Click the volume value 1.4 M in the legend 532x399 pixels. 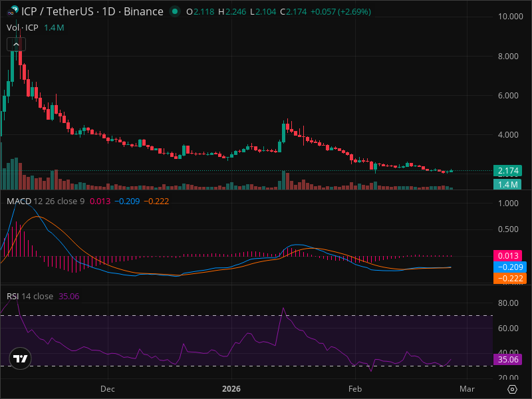point(54,28)
